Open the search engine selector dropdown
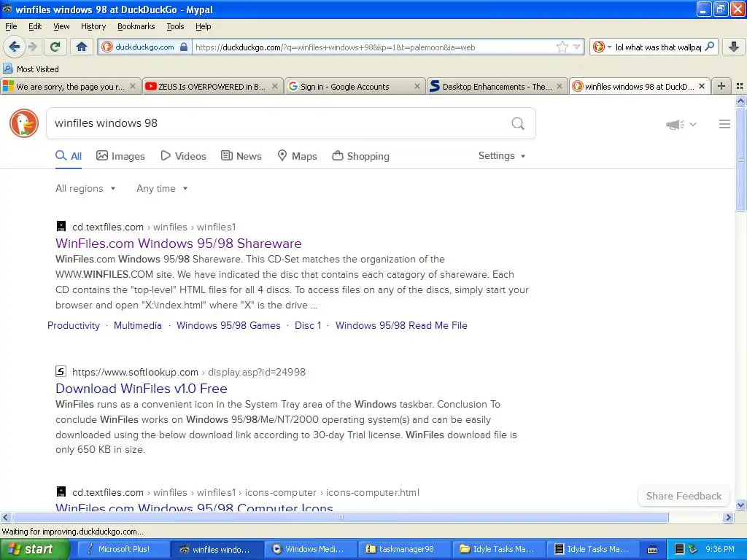This screenshot has width=747, height=560. click(x=602, y=47)
